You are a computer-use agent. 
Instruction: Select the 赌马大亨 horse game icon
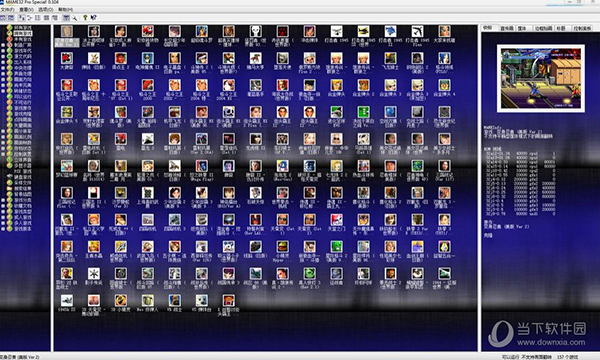[x=255, y=58]
